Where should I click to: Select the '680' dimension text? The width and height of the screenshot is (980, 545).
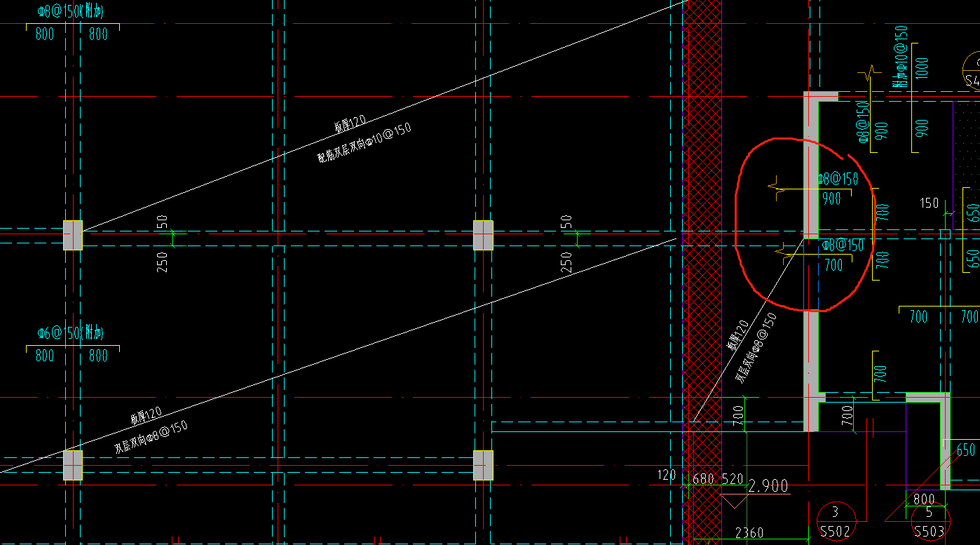704,480
